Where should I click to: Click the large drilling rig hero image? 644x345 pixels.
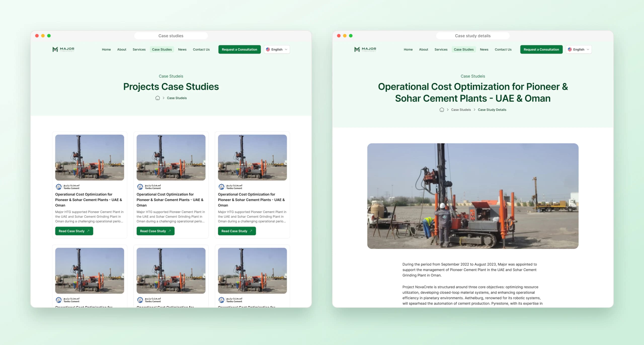coord(473,196)
